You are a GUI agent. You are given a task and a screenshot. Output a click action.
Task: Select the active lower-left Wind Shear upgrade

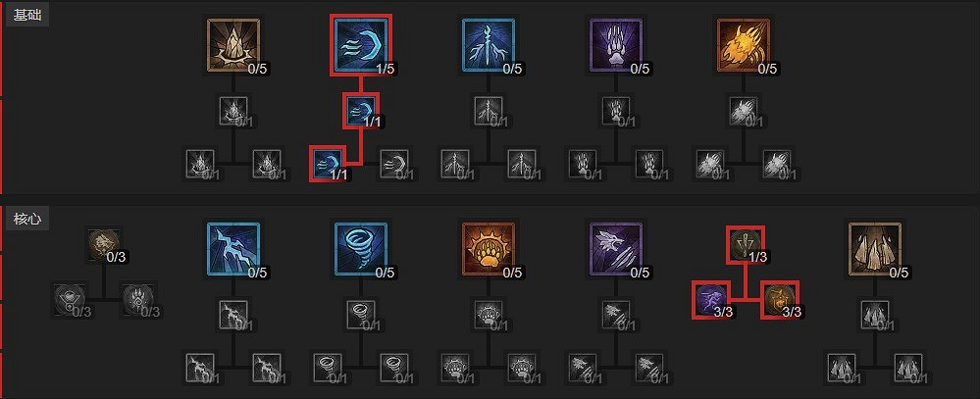pyautogui.click(x=327, y=164)
